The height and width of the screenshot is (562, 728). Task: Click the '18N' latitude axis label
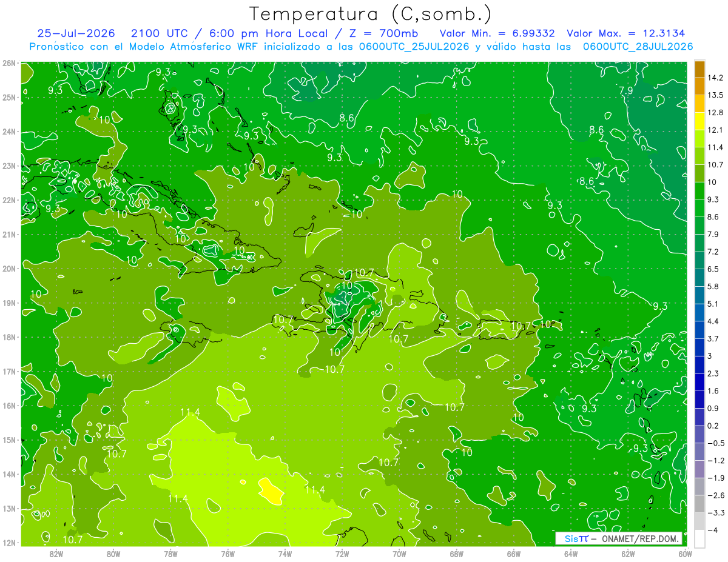click(x=8, y=337)
